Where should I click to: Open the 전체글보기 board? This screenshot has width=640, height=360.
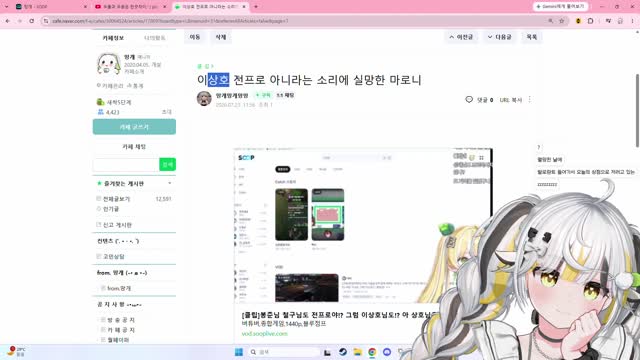[x=116, y=199]
